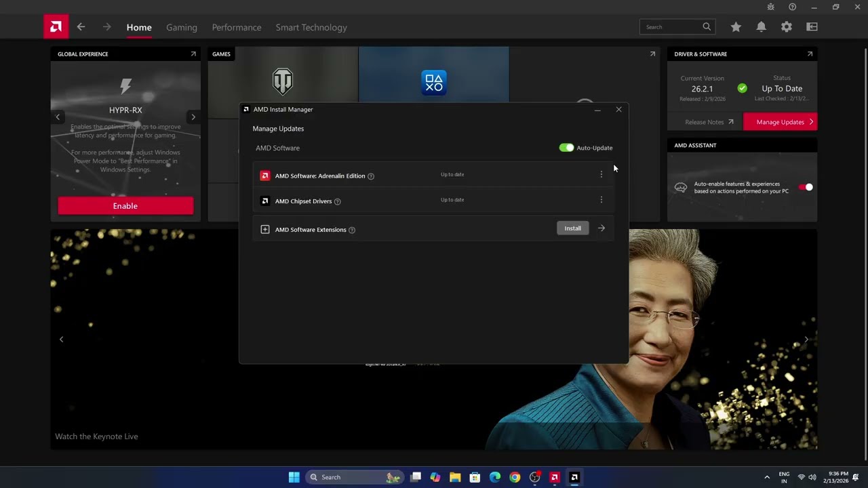
Task: Install AMD Software Extensions
Action: 573,228
